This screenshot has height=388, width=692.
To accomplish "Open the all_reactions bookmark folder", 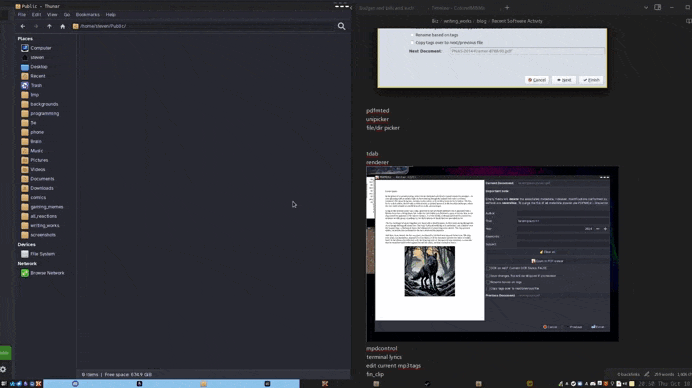I will (x=39, y=216).
